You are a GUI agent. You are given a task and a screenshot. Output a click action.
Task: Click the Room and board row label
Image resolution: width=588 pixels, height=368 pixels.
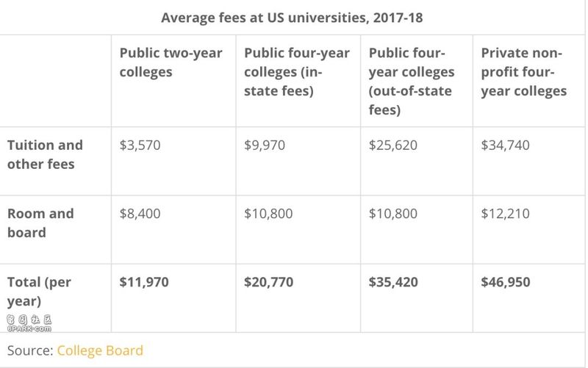40,223
